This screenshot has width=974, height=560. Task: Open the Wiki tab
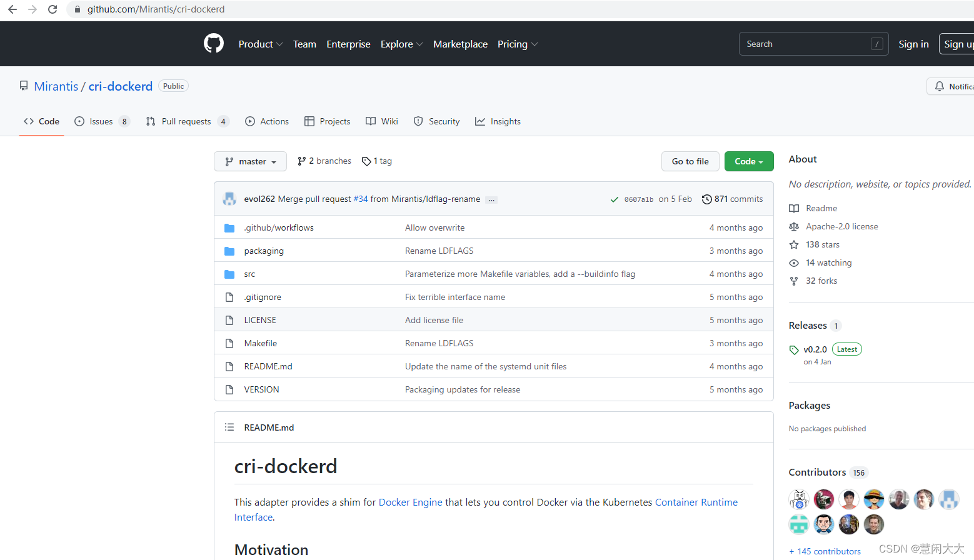(382, 121)
